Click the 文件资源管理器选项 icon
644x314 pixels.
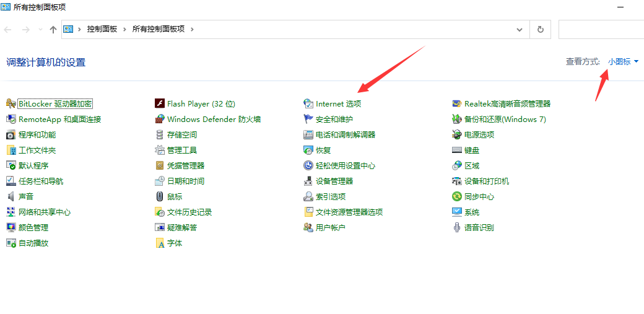point(308,212)
